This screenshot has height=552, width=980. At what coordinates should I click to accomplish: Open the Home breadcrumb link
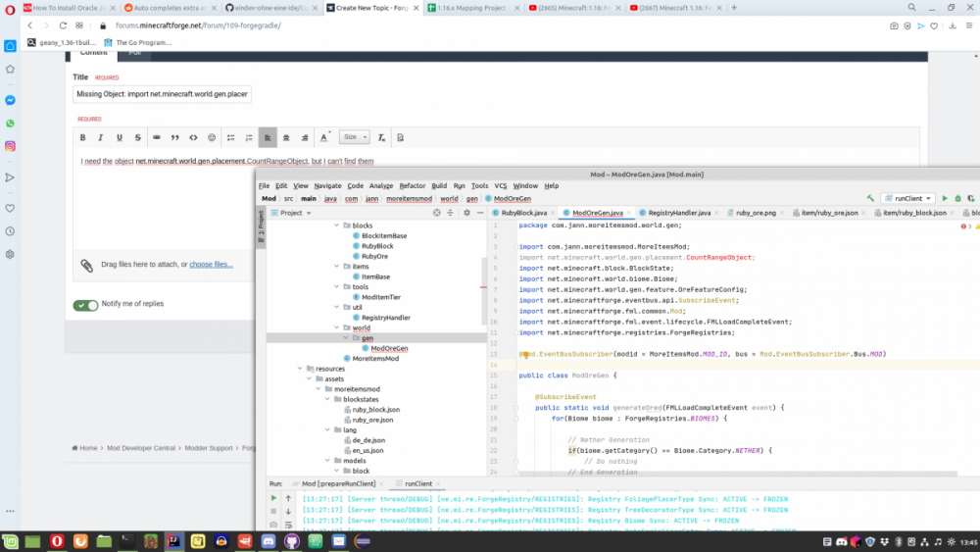(84, 448)
